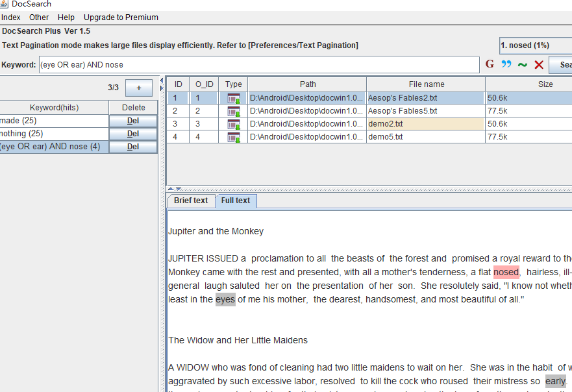Open the Index menu

click(x=10, y=18)
